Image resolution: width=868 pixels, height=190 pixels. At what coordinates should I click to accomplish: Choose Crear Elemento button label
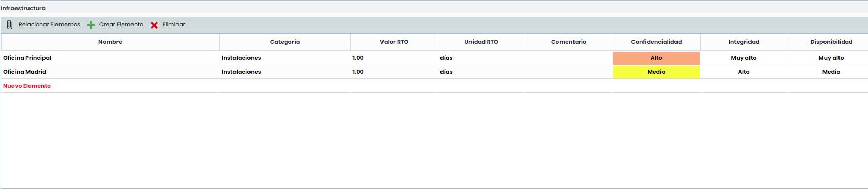coord(121,24)
